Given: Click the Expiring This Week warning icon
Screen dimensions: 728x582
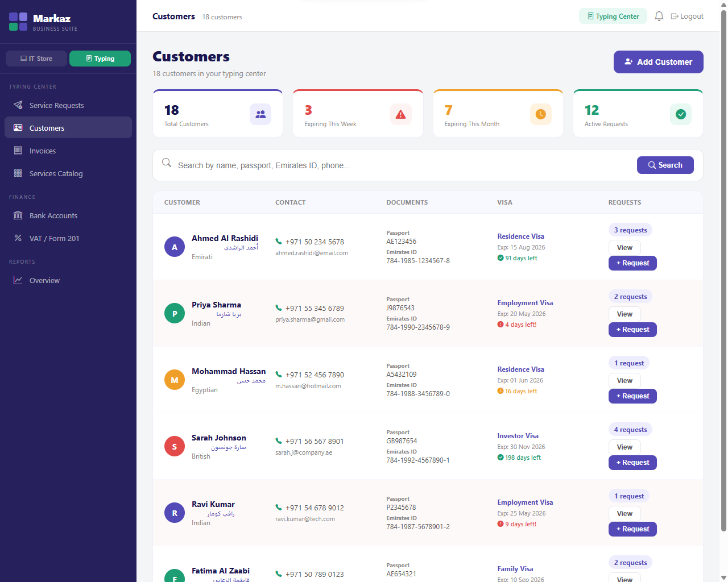Looking at the screenshot, I should tap(401, 114).
